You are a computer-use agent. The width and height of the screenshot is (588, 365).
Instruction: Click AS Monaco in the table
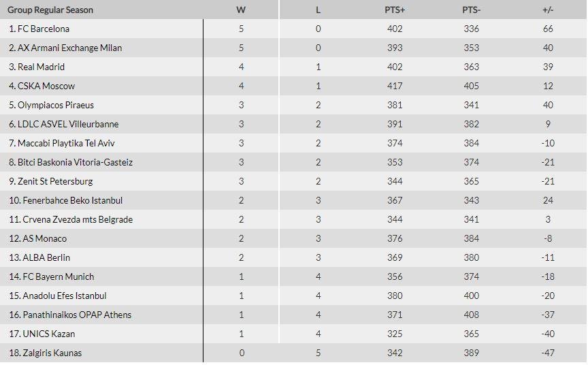pyautogui.click(x=45, y=238)
